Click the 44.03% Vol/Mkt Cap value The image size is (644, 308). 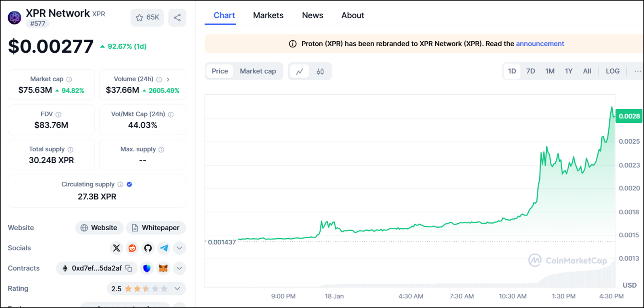coord(143,125)
